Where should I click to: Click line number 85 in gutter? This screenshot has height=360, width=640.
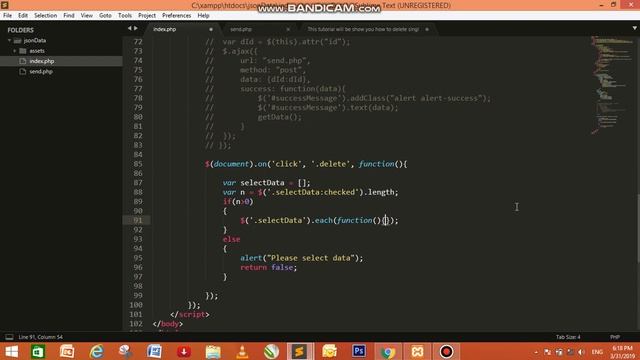coord(138,164)
